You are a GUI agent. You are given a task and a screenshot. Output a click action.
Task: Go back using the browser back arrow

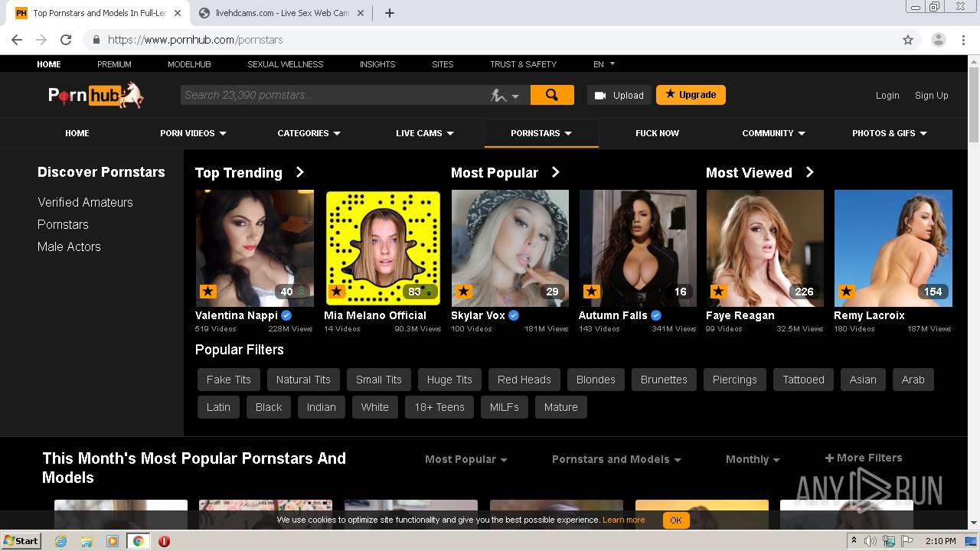click(17, 40)
